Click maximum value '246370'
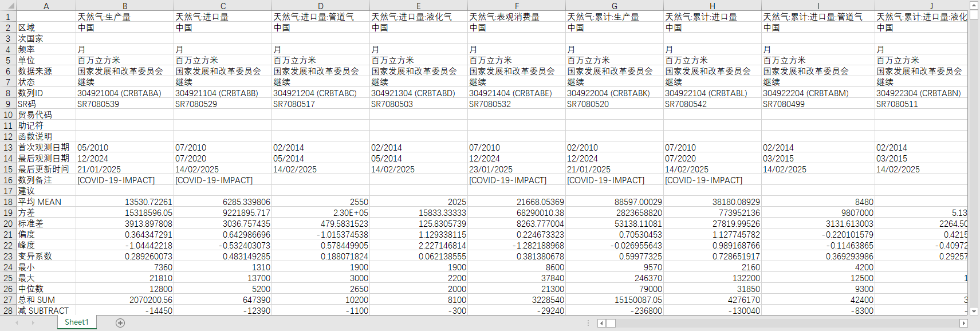Image resolution: width=980 pixels, height=331 pixels. click(615, 278)
